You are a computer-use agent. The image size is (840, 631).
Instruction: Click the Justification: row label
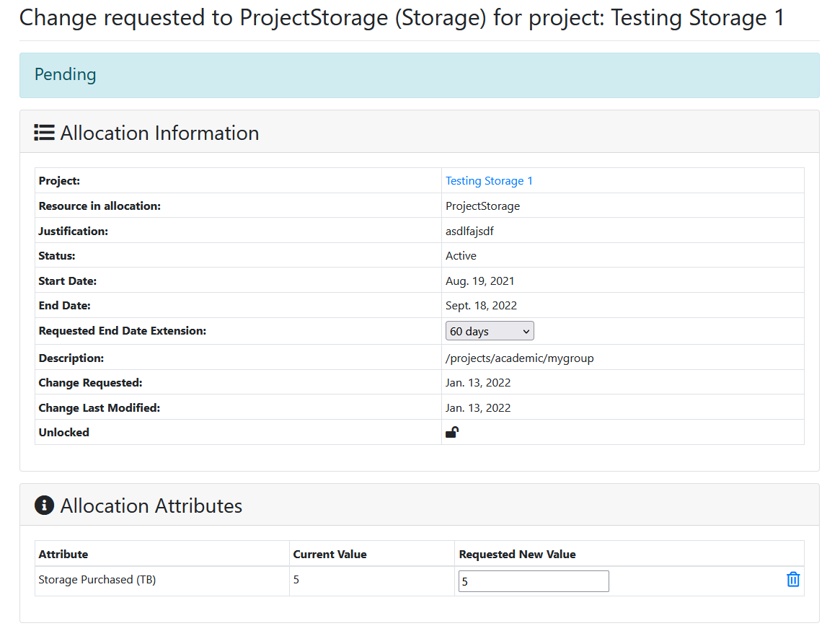tap(74, 231)
